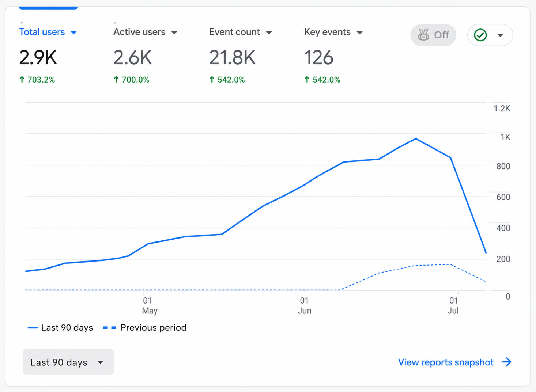Select the 2.6K active users value
Viewport: 536px width, 392px height.
tap(132, 58)
